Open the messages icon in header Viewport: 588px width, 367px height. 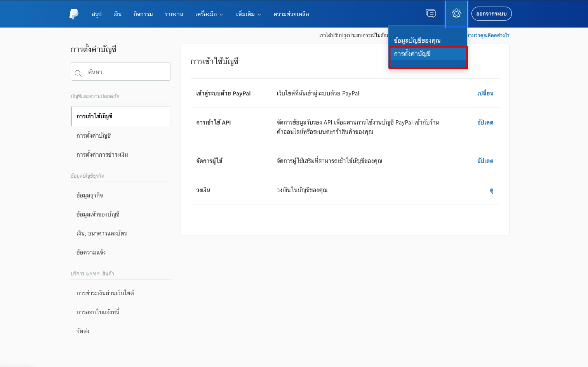pyautogui.click(x=431, y=14)
